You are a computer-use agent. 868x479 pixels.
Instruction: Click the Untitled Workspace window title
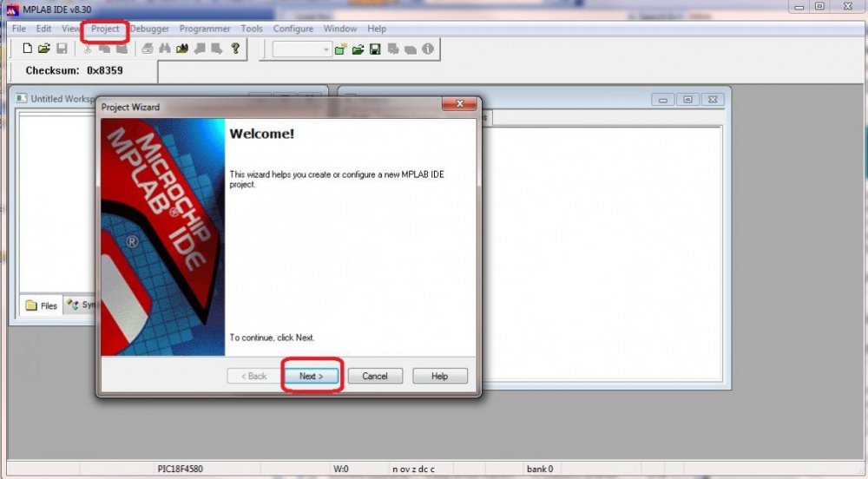(62, 99)
